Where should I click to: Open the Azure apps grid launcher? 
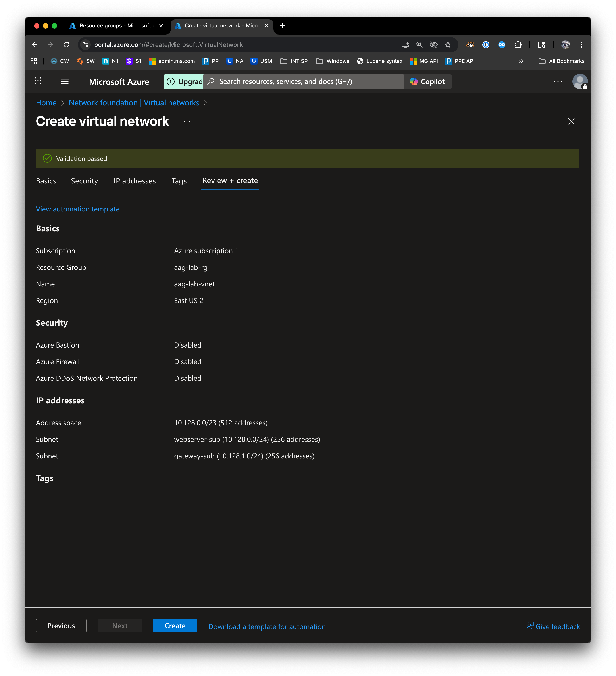[38, 81]
